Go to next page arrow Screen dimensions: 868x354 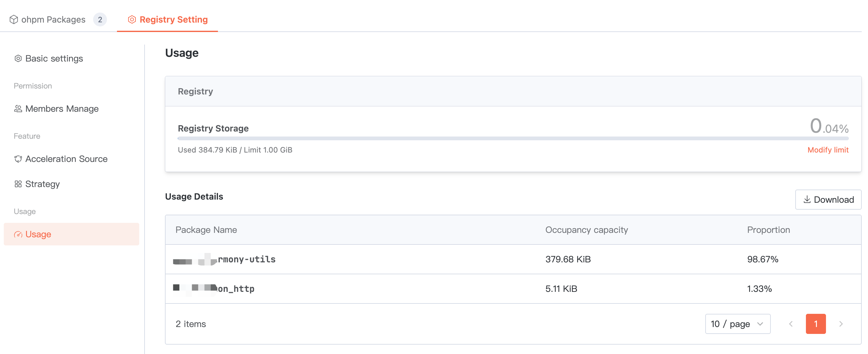click(x=841, y=324)
